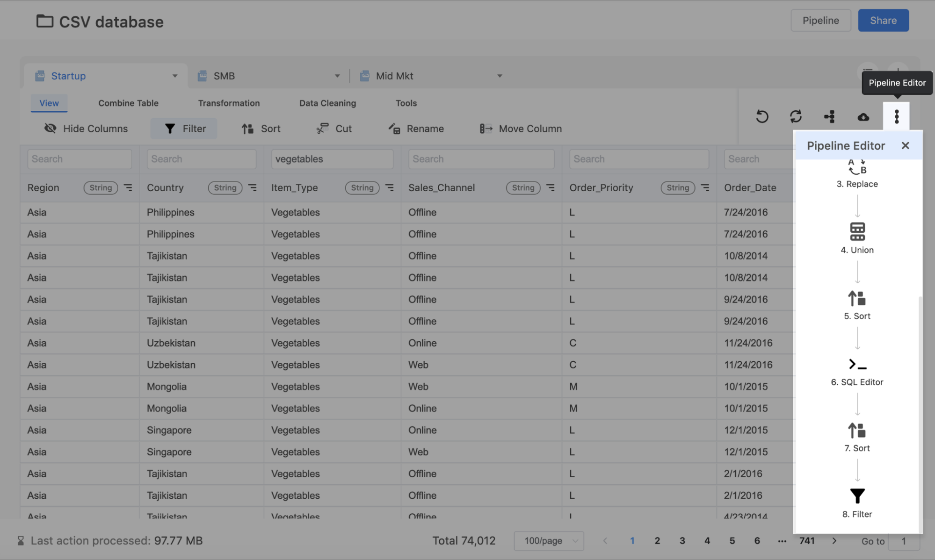Go to page 6
This screenshot has height=560, width=935.
757,541
